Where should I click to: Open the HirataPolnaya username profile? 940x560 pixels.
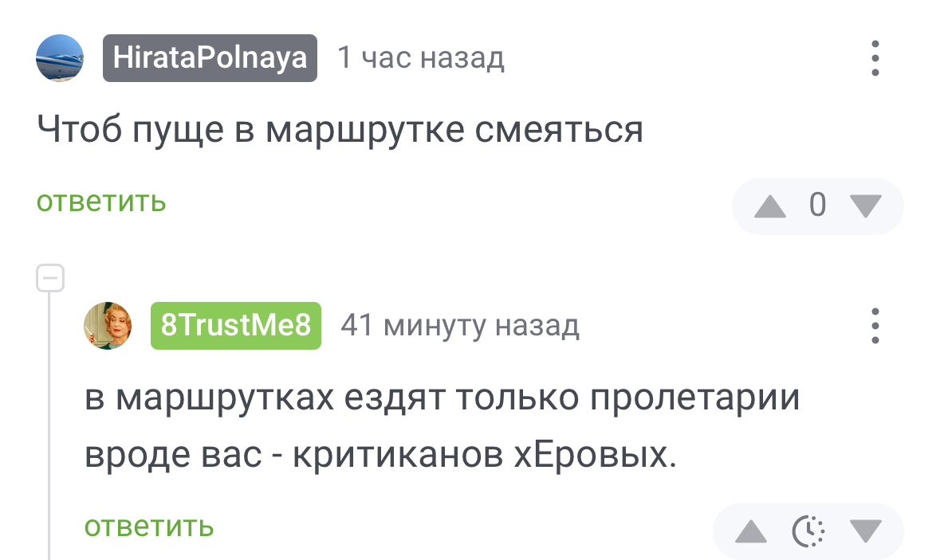[x=210, y=58]
